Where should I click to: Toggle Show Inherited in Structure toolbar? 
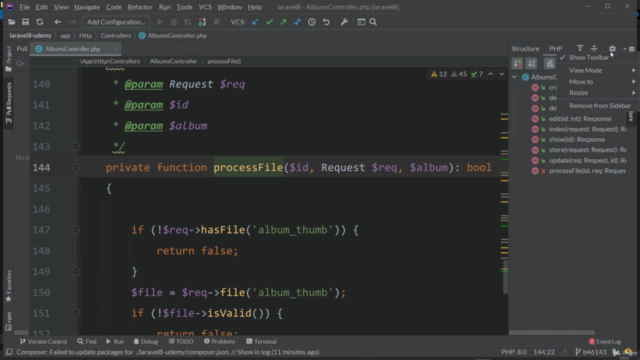(550, 63)
